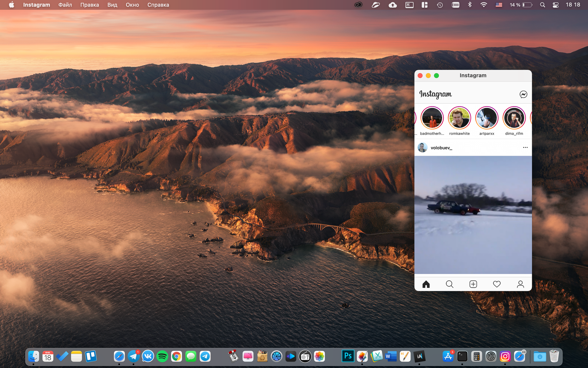
Task: Open Finder from the Dock
Action: (34, 357)
